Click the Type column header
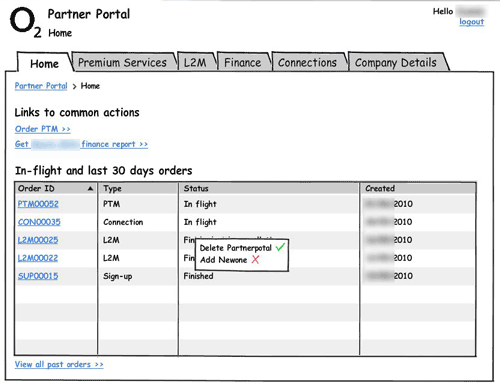500x386 pixels. tap(138, 188)
